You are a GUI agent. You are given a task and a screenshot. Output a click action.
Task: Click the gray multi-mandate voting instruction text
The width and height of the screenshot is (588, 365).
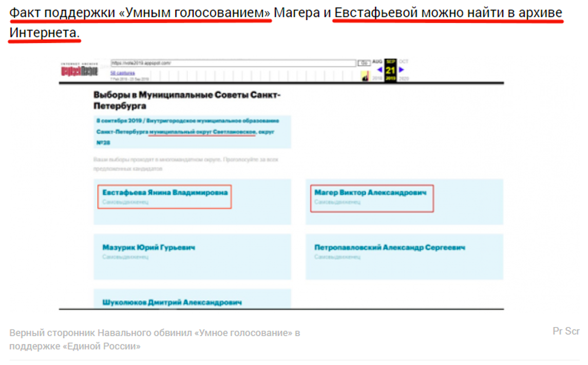click(x=185, y=164)
